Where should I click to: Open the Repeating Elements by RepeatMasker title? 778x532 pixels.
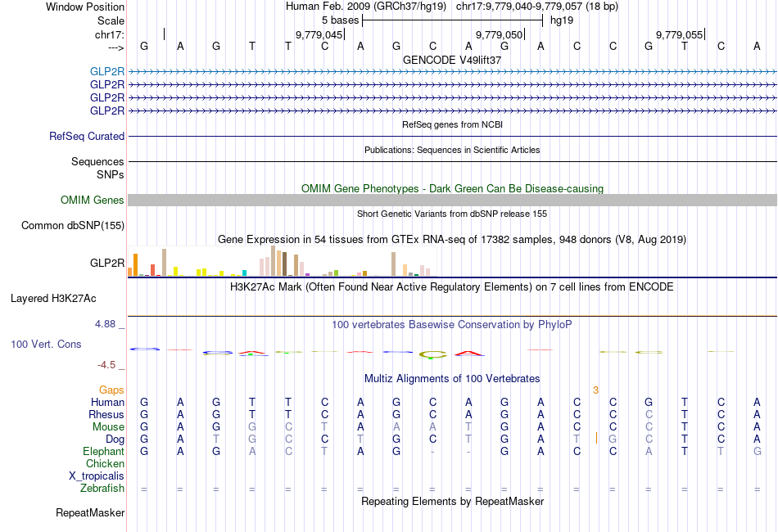coord(452,502)
